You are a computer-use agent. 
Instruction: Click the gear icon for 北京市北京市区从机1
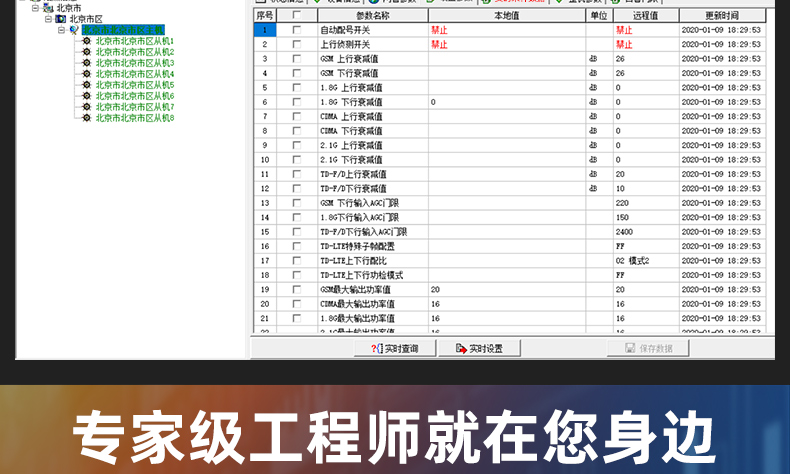point(87,41)
